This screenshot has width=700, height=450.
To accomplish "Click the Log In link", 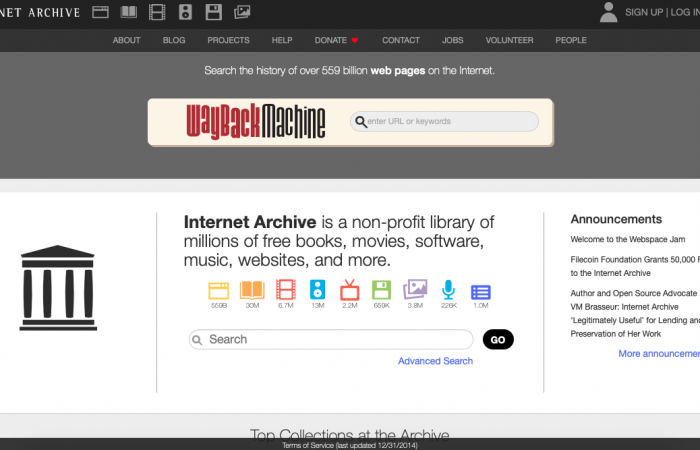I will tap(685, 12).
